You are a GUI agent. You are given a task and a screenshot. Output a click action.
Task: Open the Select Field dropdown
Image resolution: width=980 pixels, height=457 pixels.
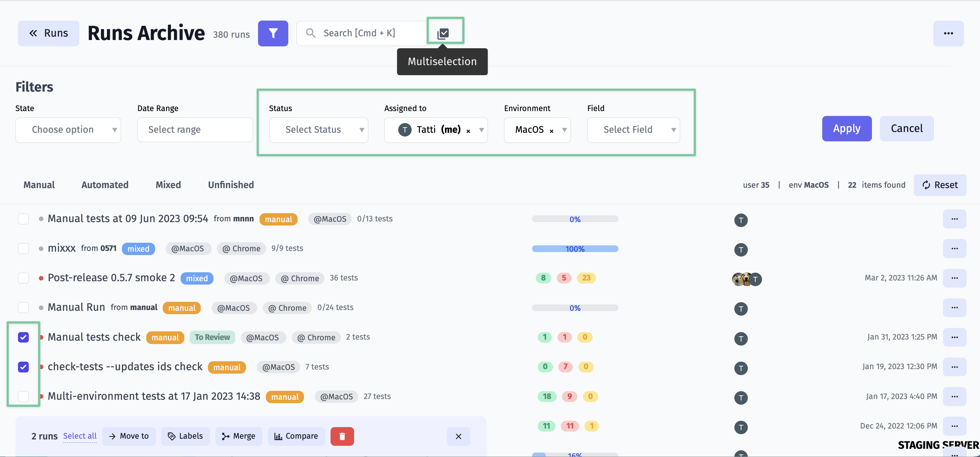[x=633, y=130]
